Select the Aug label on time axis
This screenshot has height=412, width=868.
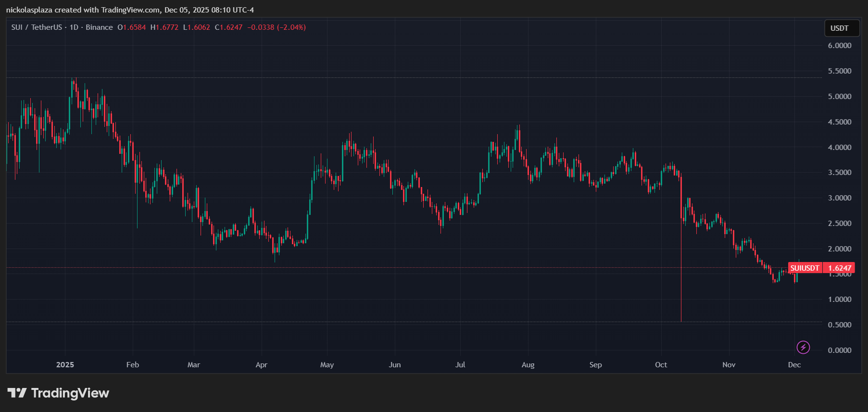coord(528,365)
